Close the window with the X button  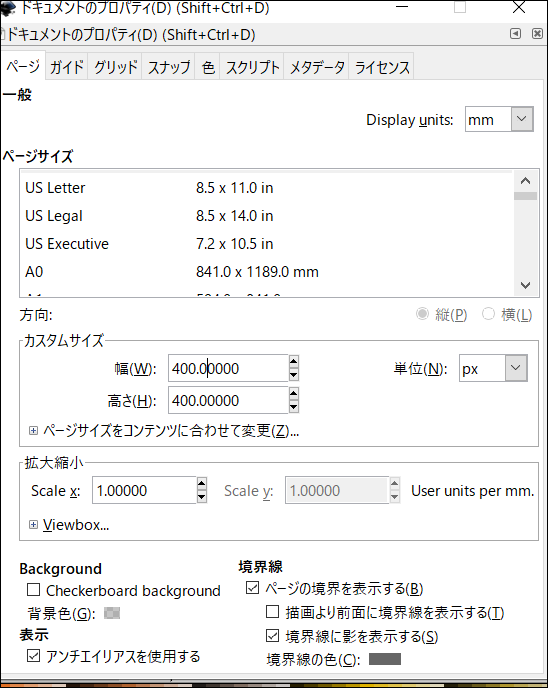[x=519, y=7]
